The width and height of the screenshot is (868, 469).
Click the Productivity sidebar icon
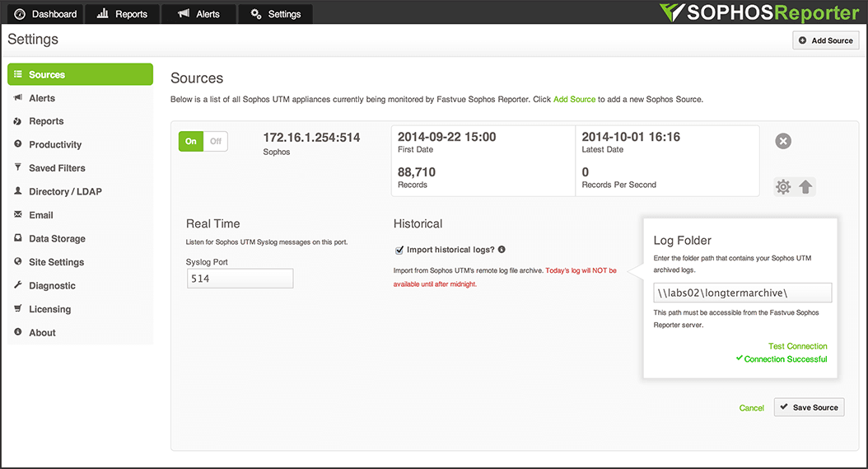click(18, 144)
